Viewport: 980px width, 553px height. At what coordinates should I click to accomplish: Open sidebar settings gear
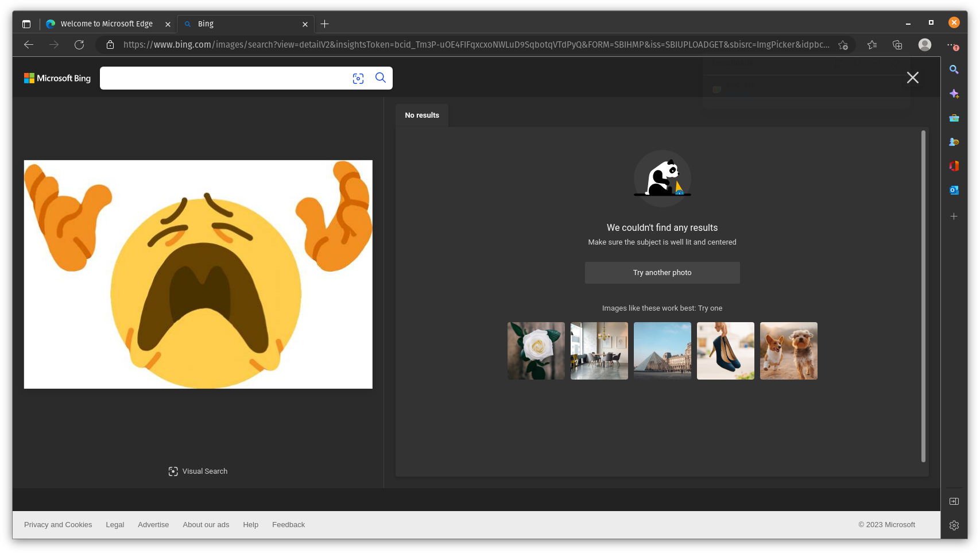pyautogui.click(x=954, y=525)
